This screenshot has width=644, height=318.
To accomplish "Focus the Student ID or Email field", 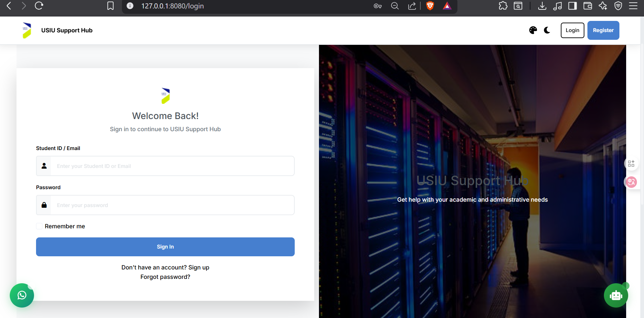I will point(172,166).
